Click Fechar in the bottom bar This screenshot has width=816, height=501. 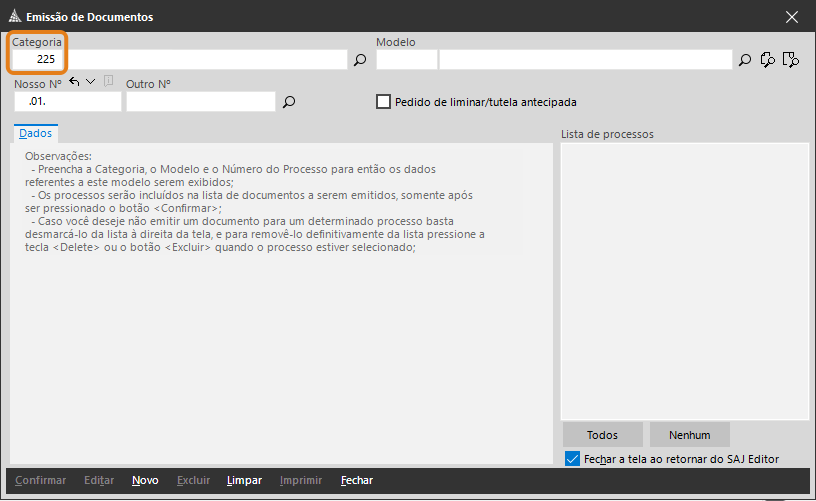click(x=356, y=480)
